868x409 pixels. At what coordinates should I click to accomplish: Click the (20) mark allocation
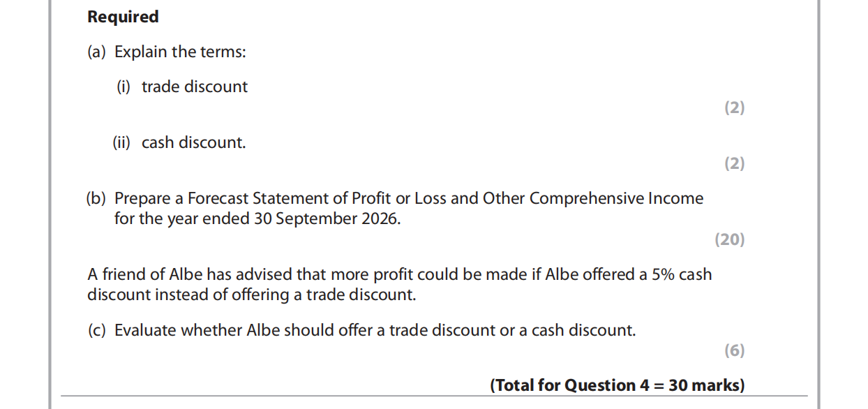[730, 239]
